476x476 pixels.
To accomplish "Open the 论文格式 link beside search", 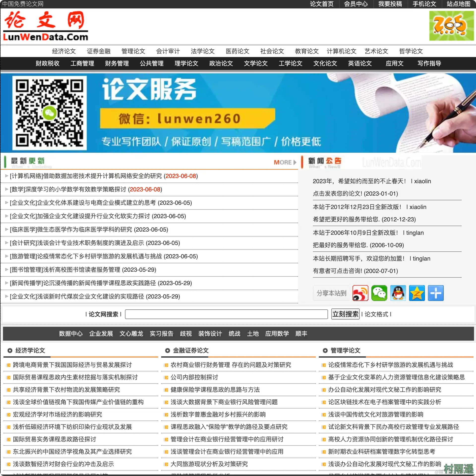I will coord(376,314).
